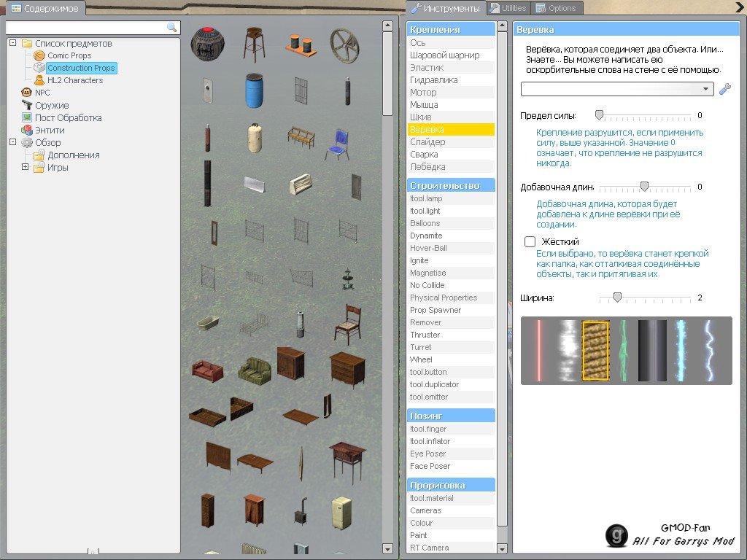Spawn the white propane tank prop

click(x=255, y=138)
